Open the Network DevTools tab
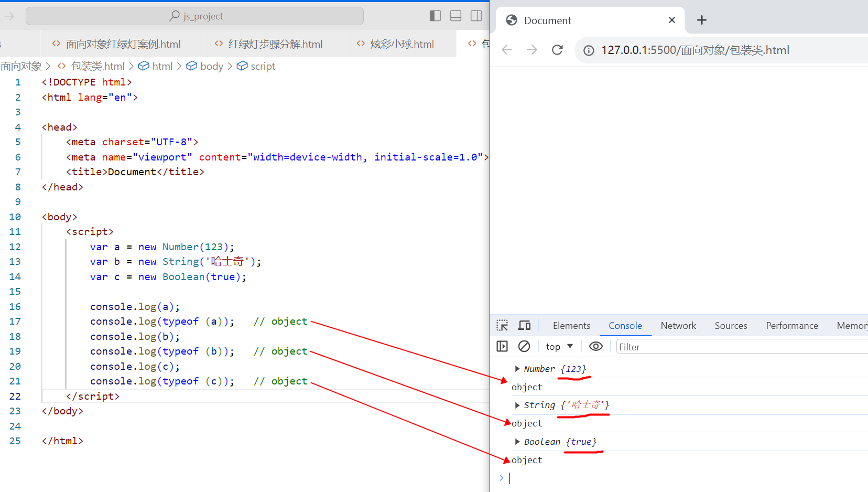868x492 pixels. pos(678,326)
